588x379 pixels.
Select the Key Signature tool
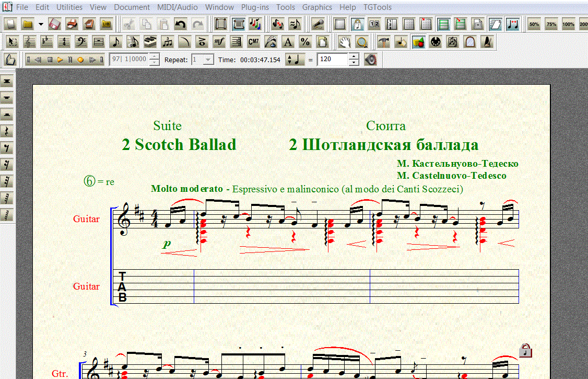click(47, 42)
